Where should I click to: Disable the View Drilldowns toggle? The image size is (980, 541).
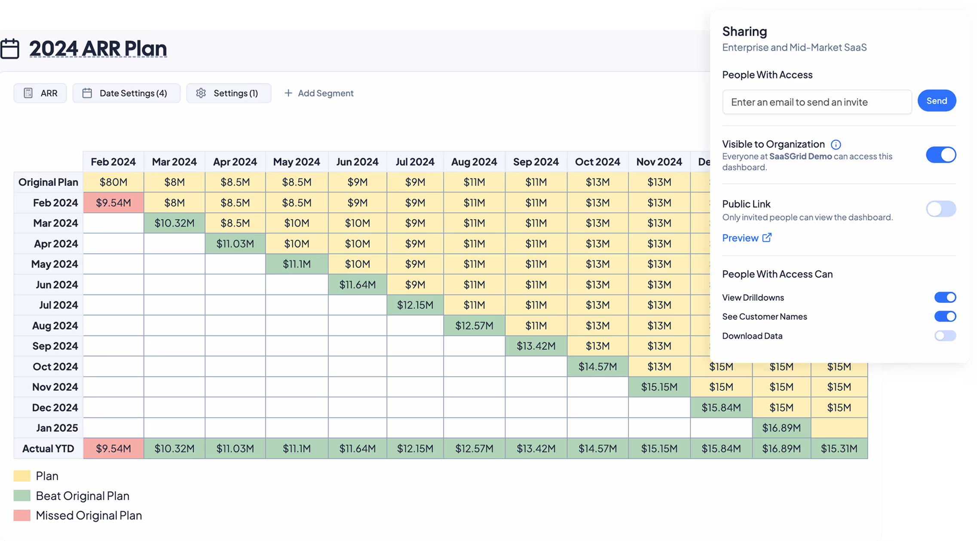click(945, 297)
